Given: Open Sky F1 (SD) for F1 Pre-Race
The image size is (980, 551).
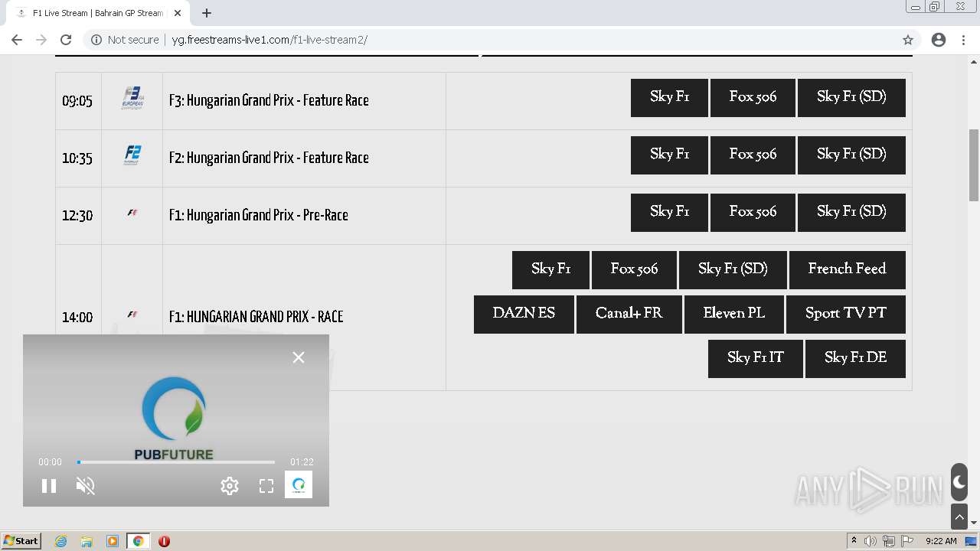Looking at the screenshot, I should point(851,213).
